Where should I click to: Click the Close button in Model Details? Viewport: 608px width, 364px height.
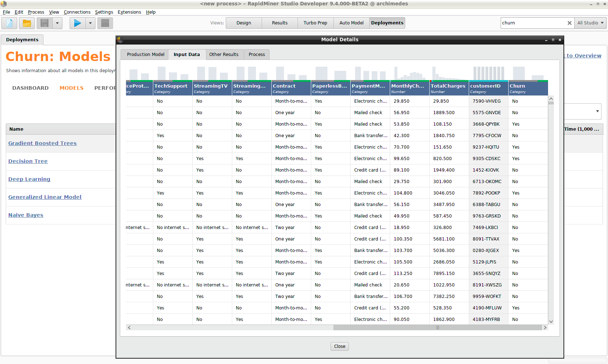click(x=340, y=346)
